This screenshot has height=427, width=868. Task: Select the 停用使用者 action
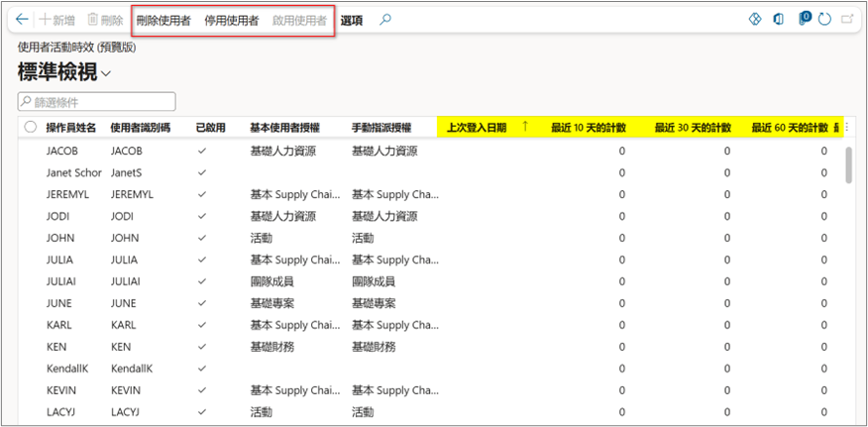tap(232, 20)
